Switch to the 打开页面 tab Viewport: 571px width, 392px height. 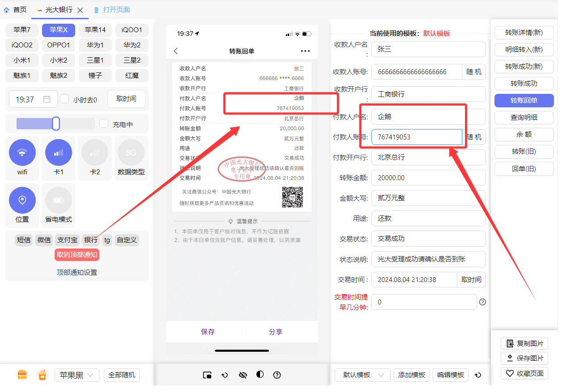112,9
